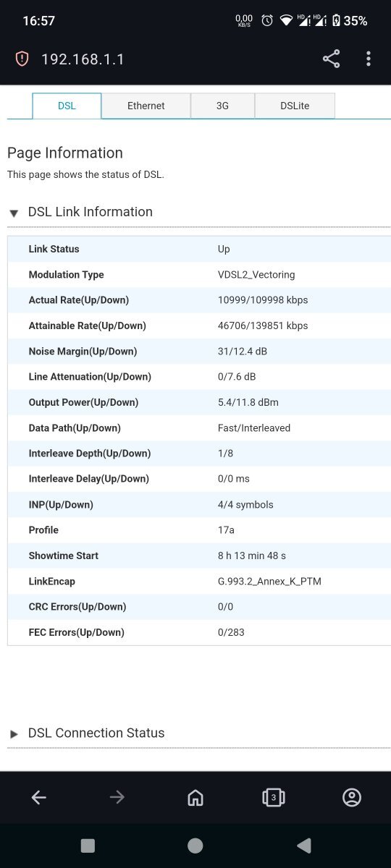Tap the browser forward arrow

(117, 797)
